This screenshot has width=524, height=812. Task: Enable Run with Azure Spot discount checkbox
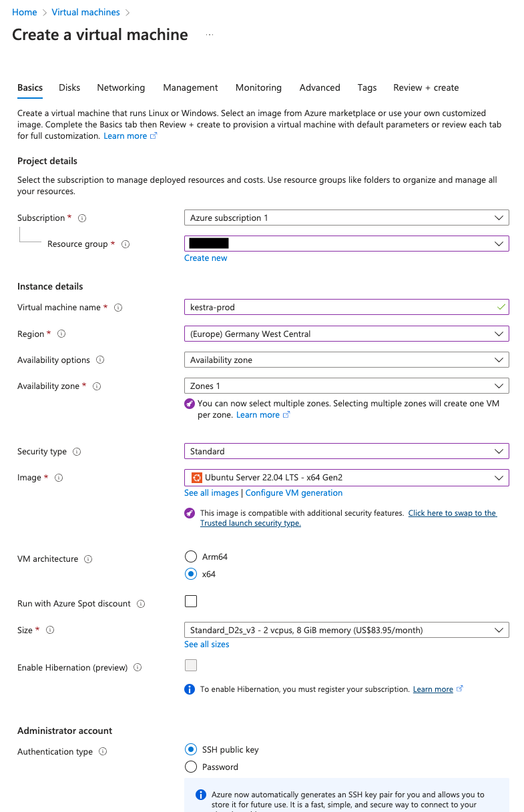pos(191,601)
